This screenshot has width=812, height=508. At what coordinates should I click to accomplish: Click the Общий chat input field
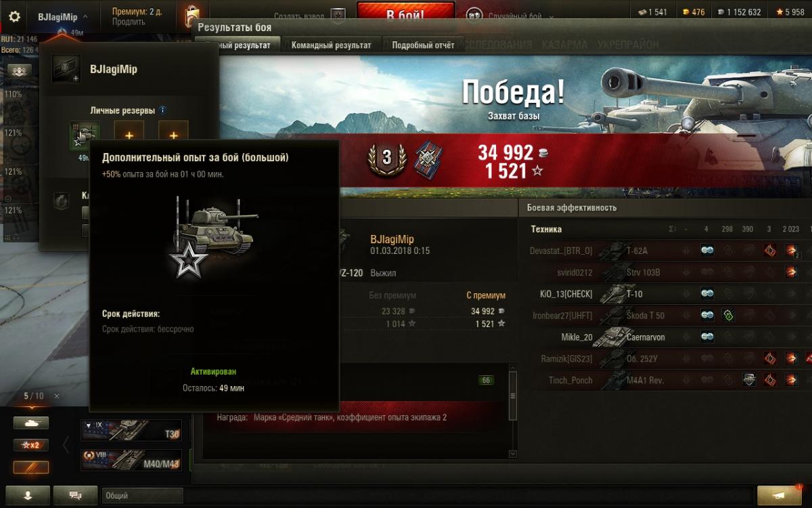[x=143, y=496]
